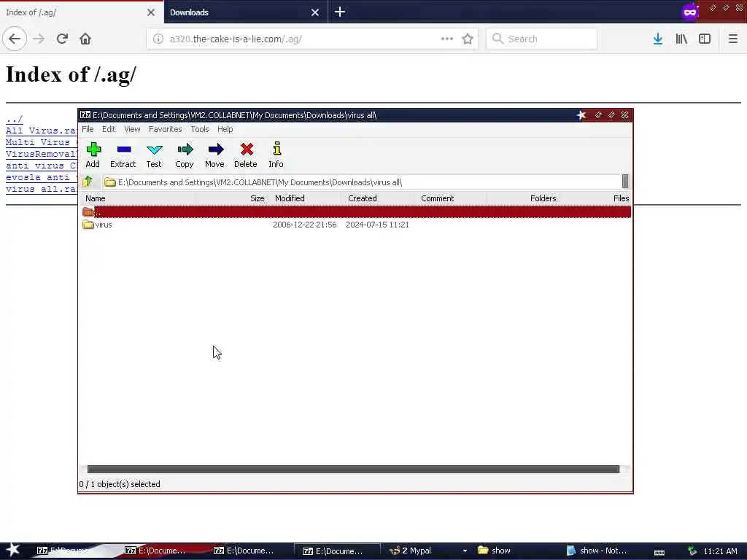Open the View menu in 7-Zip

click(133, 129)
